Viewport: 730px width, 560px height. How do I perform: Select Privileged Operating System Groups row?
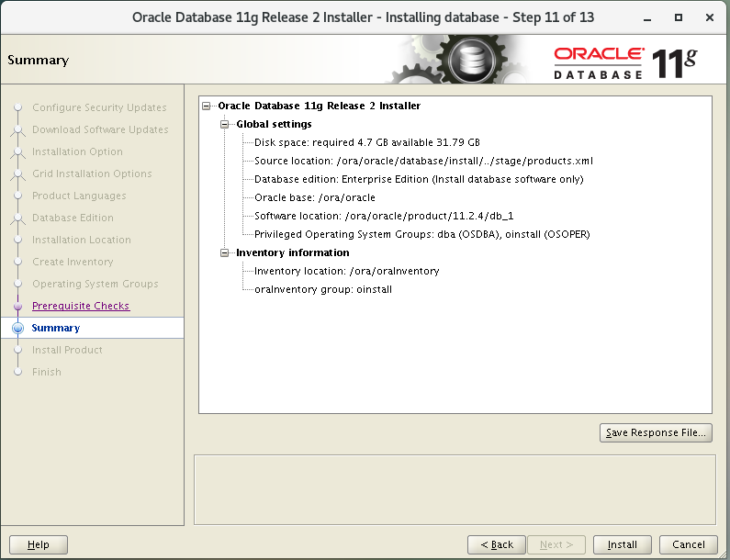tap(421, 235)
